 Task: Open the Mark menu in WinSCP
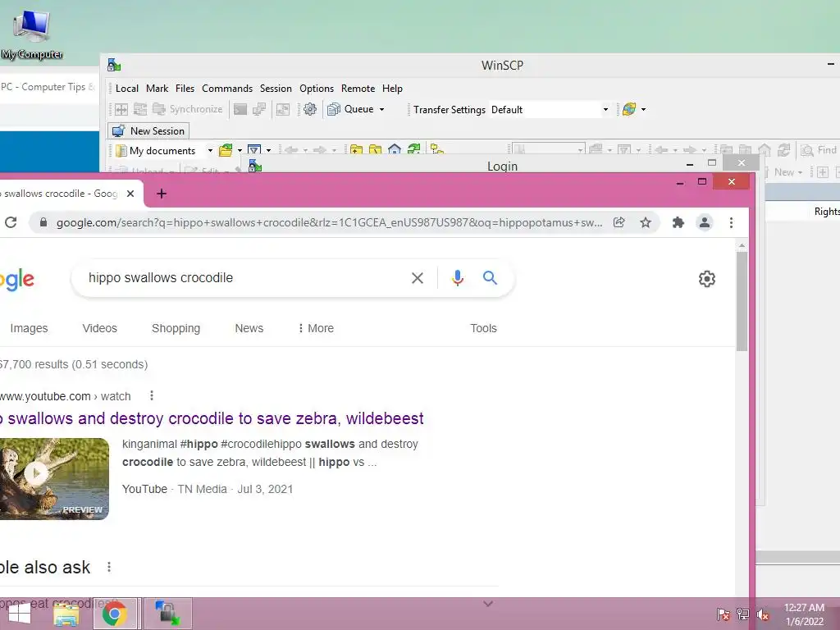click(x=157, y=89)
